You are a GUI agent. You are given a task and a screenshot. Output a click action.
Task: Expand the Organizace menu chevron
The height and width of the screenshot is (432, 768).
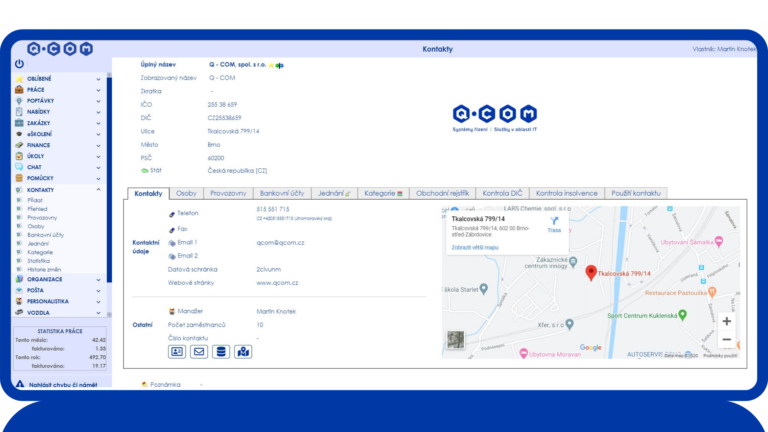point(98,280)
